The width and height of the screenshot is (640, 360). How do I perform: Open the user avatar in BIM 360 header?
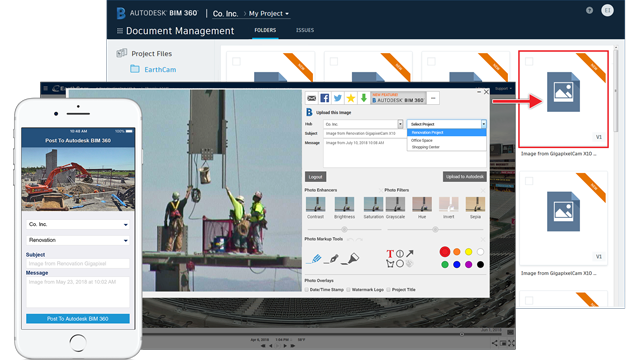coord(607,10)
